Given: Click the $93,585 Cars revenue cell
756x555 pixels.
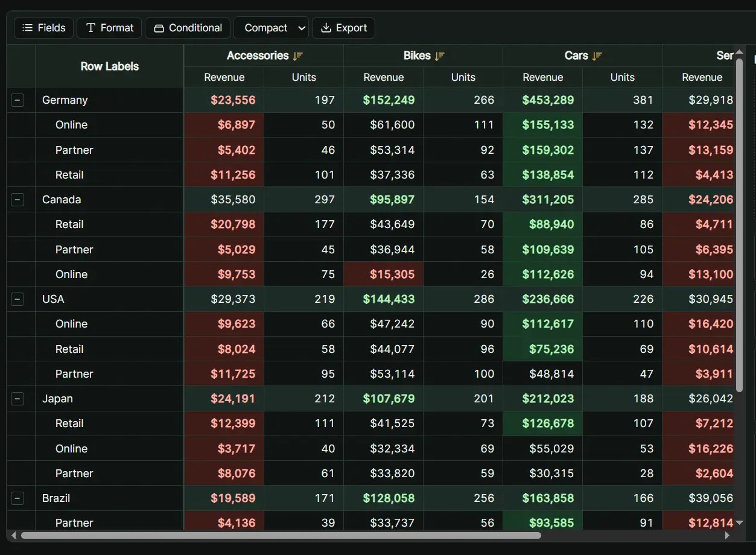Looking at the screenshot, I should click(542, 521).
